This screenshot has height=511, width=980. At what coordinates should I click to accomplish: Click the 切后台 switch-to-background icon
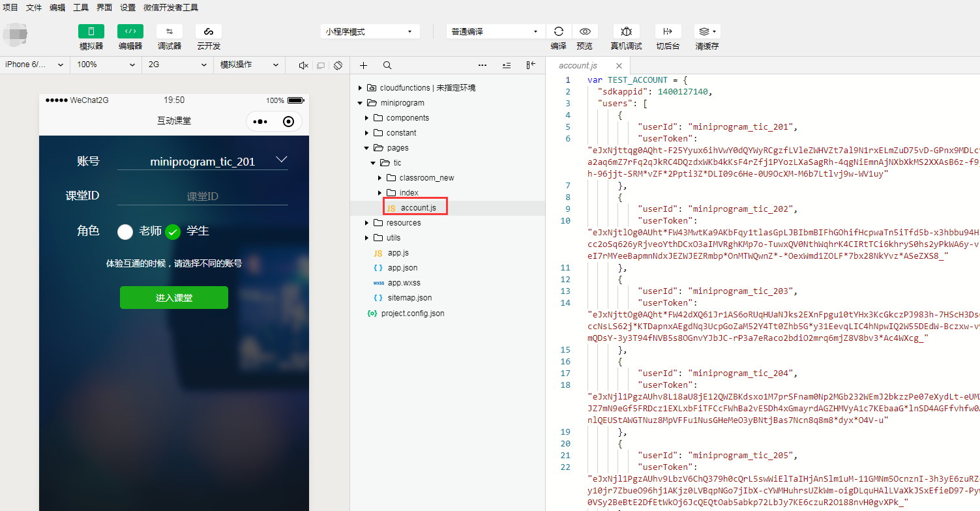[668, 31]
